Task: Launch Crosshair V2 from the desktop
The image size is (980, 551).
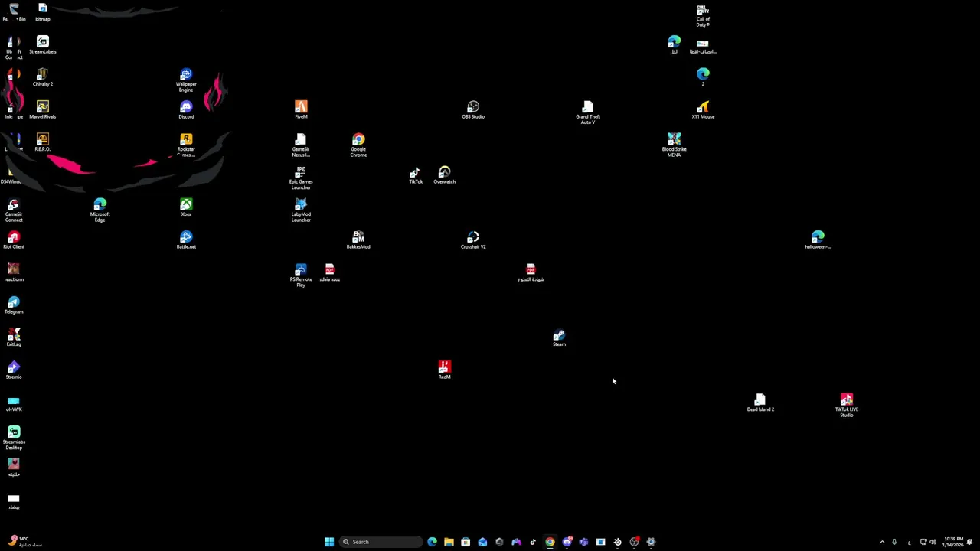Action: pos(473,240)
